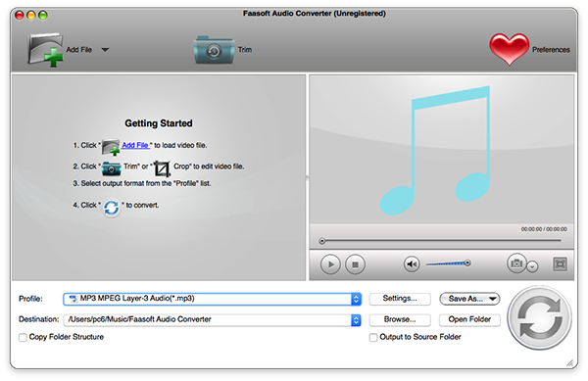The width and height of the screenshot is (588, 381).
Task: Click the Trim label in toolbar
Action: (245, 50)
